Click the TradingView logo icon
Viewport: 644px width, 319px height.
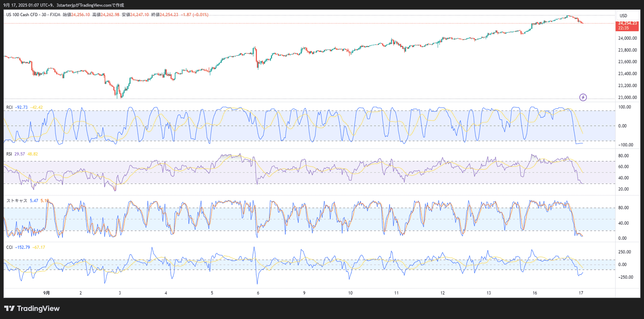pyautogui.click(x=9, y=308)
